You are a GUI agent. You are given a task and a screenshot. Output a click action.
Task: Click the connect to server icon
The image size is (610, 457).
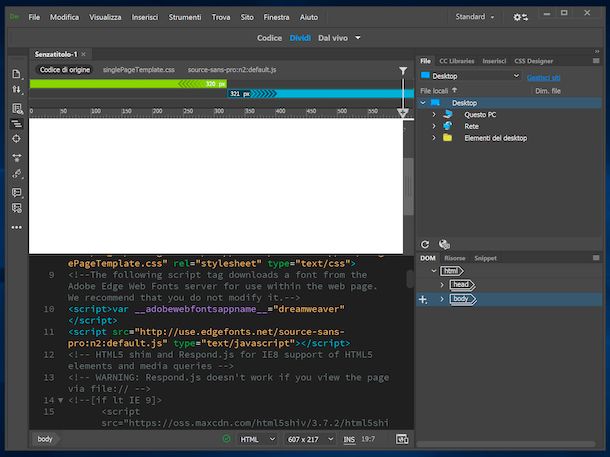click(444, 245)
